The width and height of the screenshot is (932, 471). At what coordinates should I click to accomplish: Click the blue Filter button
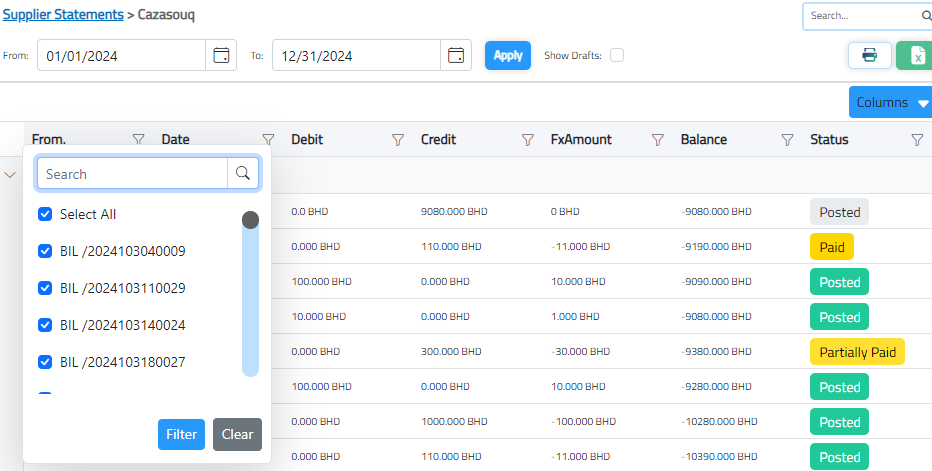click(181, 435)
